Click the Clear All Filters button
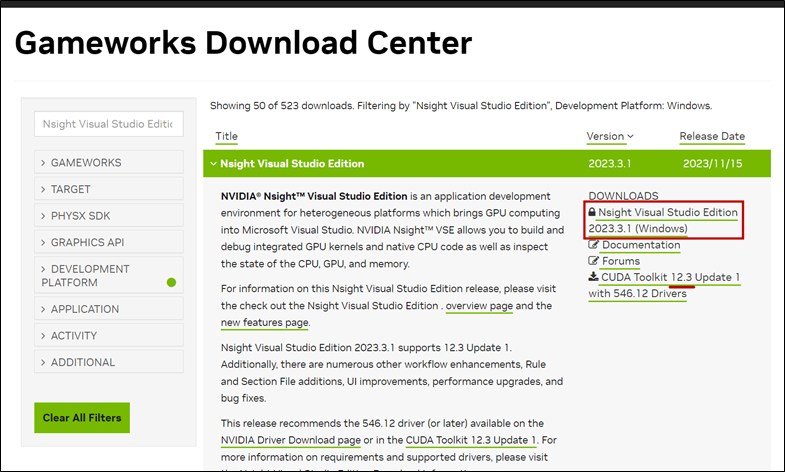 point(82,417)
